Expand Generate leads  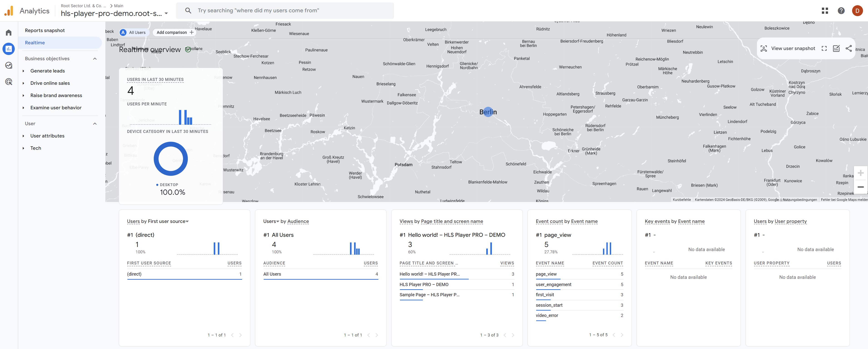[x=23, y=71]
